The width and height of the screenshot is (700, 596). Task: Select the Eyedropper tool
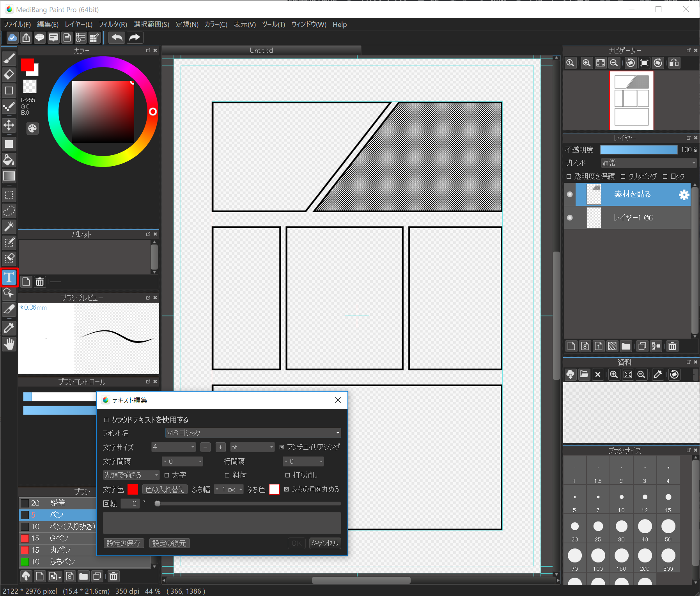pyautogui.click(x=9, y=328)
